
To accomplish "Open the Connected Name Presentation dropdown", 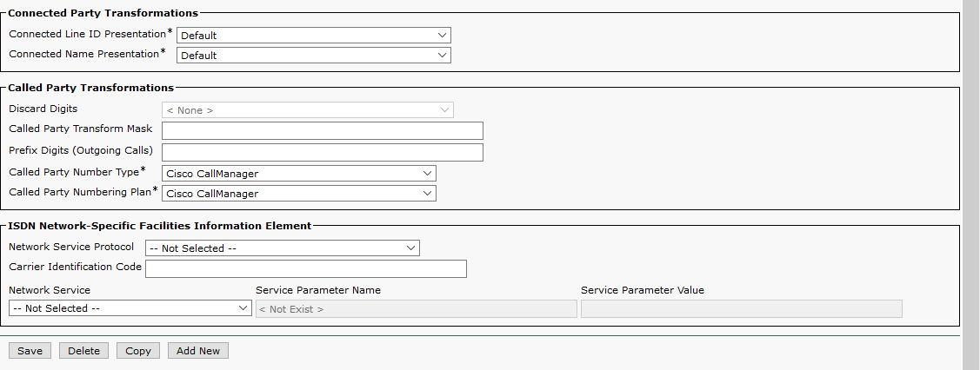I will pos(313,56).
